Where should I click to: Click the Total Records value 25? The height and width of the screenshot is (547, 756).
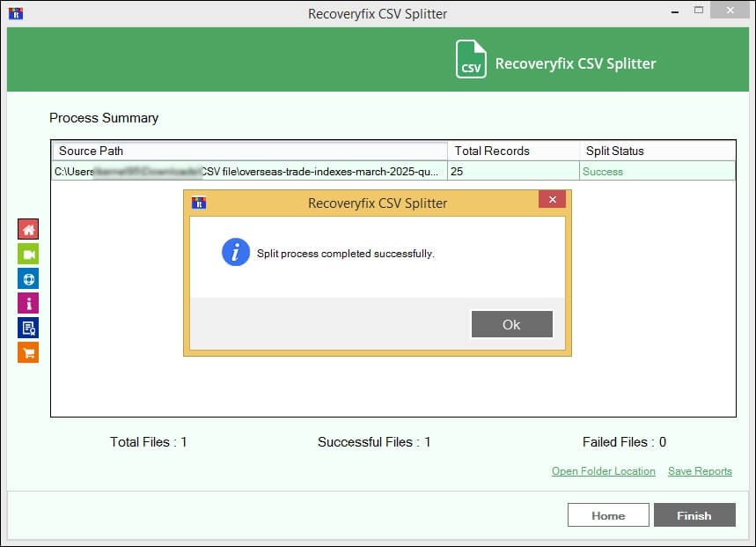click(x=513, y=171)
